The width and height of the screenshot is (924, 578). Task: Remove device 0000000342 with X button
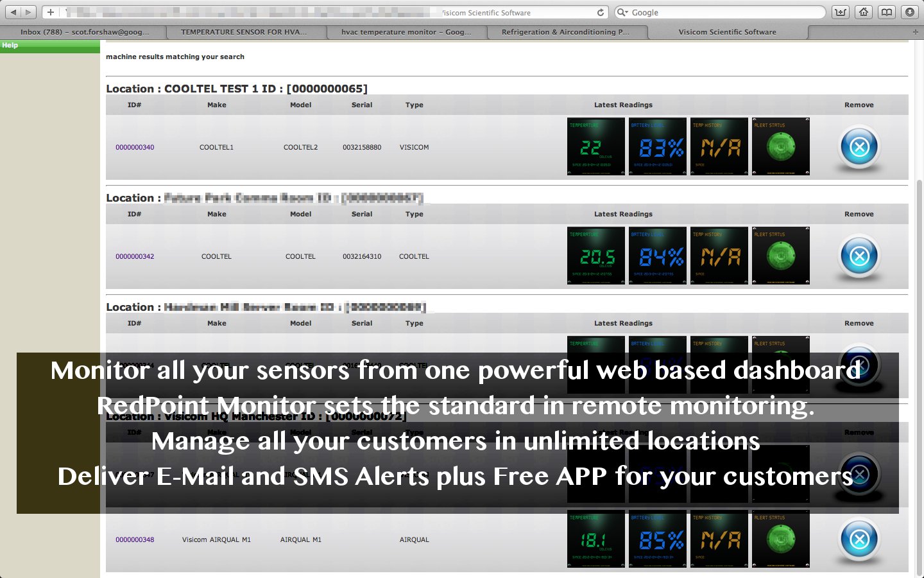(x=859, y=256)
